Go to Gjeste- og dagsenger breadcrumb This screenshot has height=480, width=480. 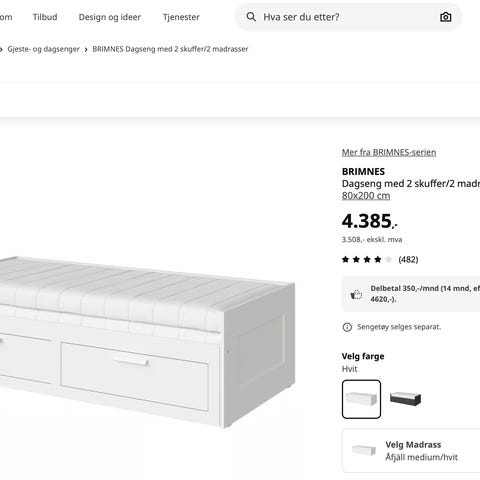(x=43, y=49)
